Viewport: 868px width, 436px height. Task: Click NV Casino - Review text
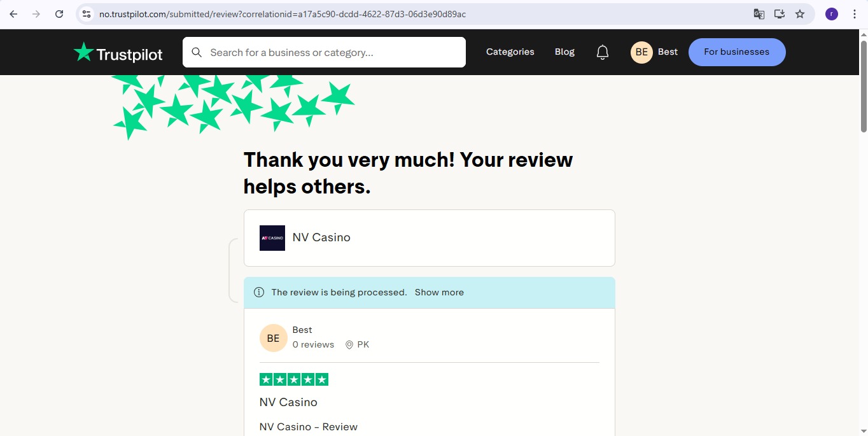coord(309,427)
